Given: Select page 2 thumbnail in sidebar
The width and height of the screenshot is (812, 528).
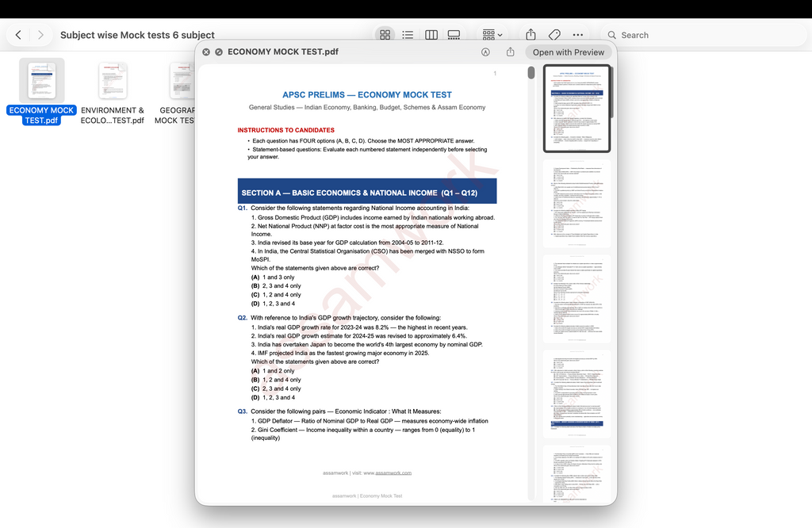Looking at the screenshot, I should [x=577, y=204].
